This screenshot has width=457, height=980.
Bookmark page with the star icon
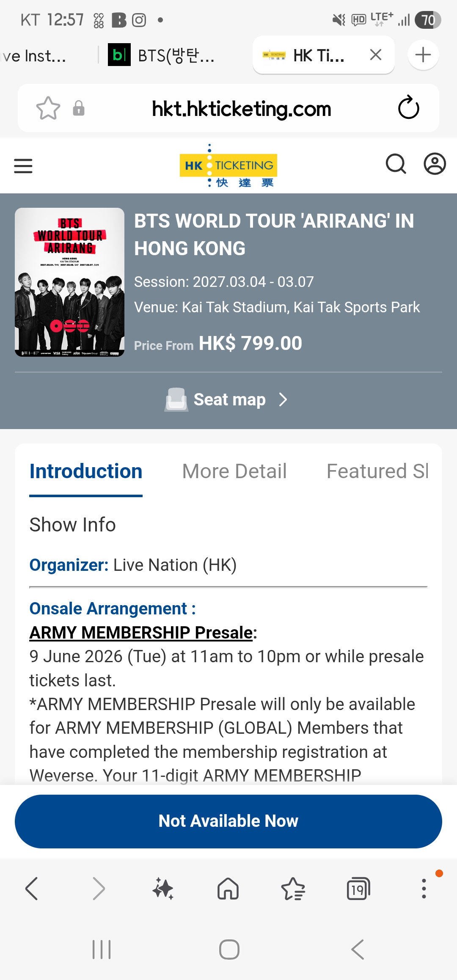[x=48, y=108]
